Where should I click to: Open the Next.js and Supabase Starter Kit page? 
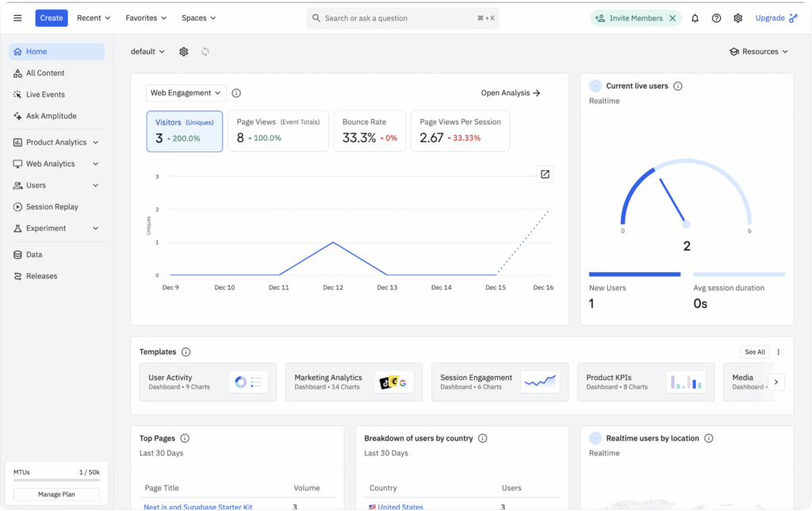[x=199, y=506]
